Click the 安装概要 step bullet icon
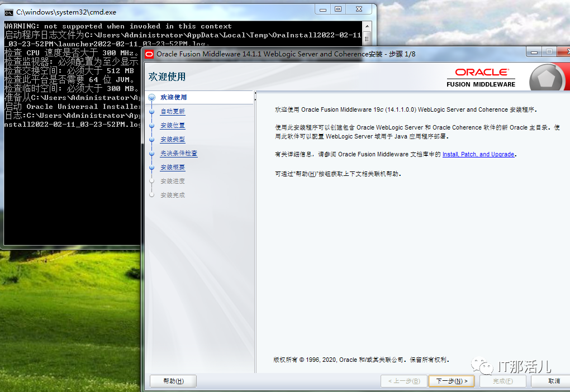Screen dimensions: 570x392 click(x=152, y=168)
